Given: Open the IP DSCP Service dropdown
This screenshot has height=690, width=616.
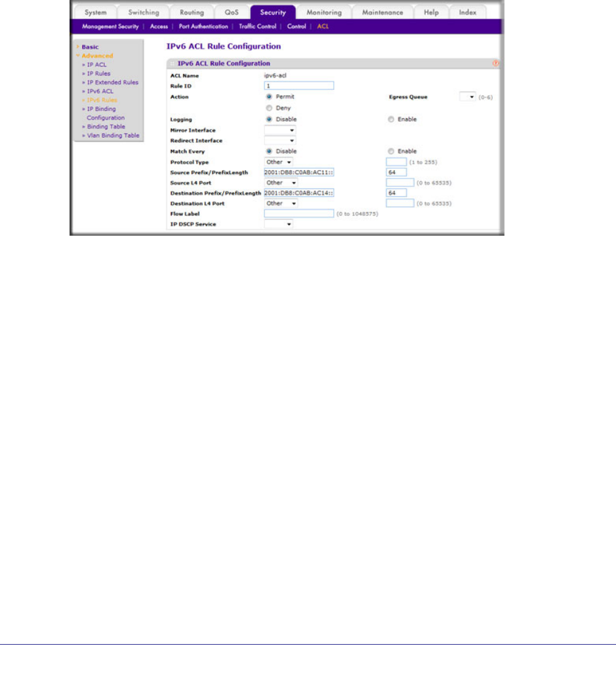Looking at the screenshot, I should point(278,225).
